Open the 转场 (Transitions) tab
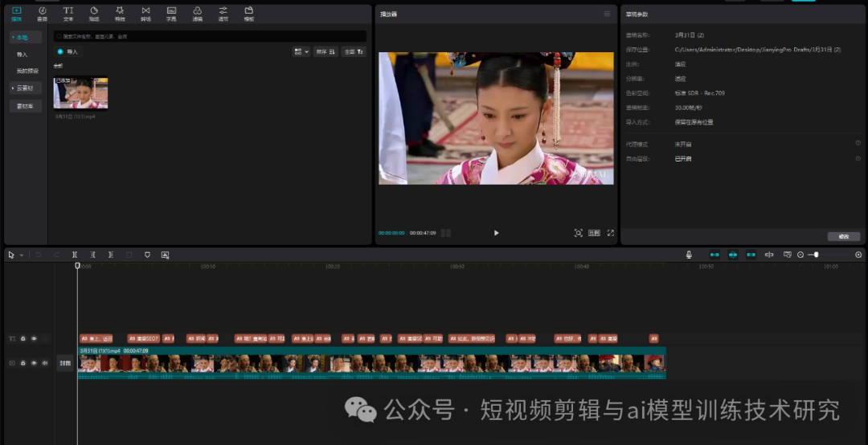This screenshot has width=868, height=445. [x=145, y=14]
